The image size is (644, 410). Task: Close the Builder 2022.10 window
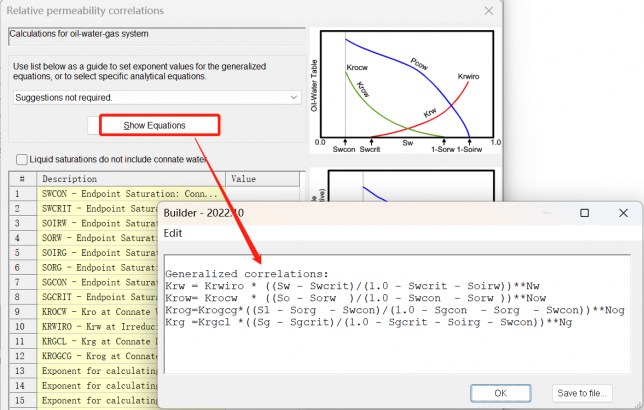(623, 213)
